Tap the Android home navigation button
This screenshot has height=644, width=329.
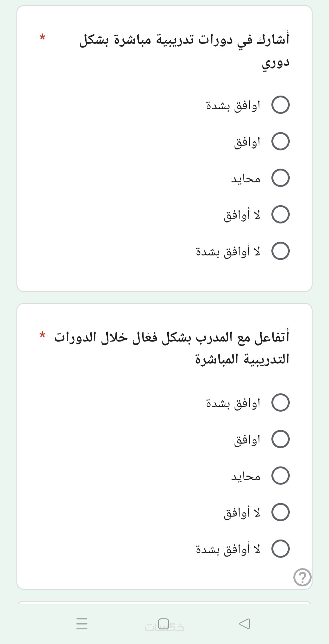tap(164, 623)
